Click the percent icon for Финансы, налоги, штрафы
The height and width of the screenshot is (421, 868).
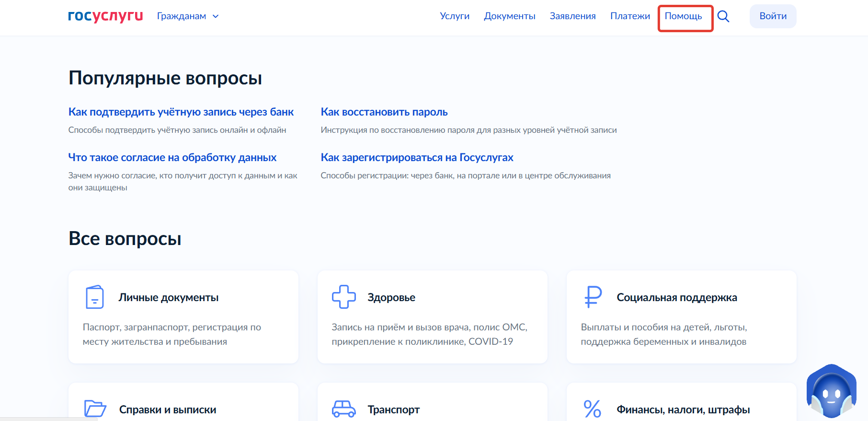pos(593,409)
